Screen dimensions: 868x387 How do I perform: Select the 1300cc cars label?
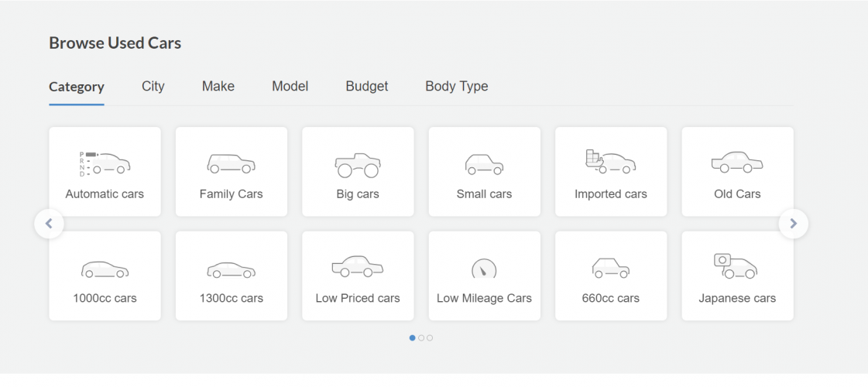232,299
